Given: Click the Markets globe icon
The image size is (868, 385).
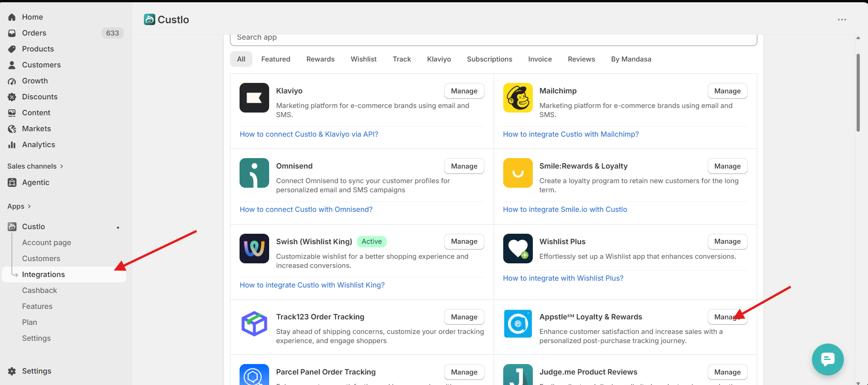Looking at the screenshot, I should click(x=12, y=128).
